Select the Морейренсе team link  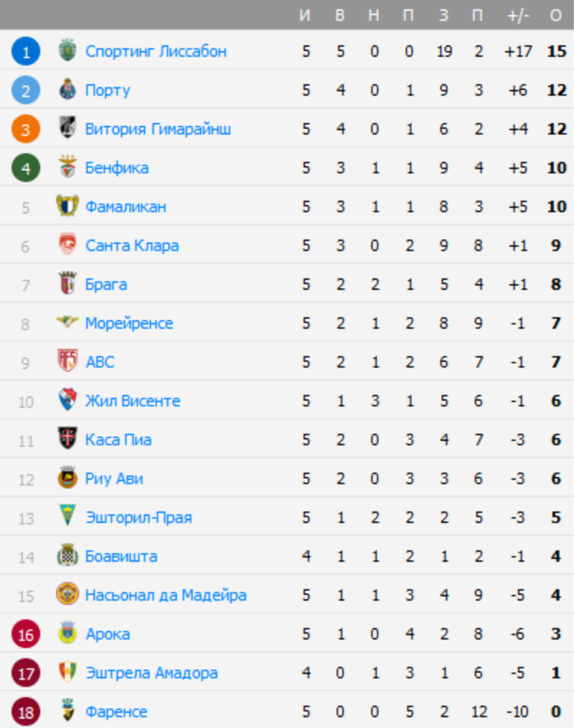[x=129, y=323]
